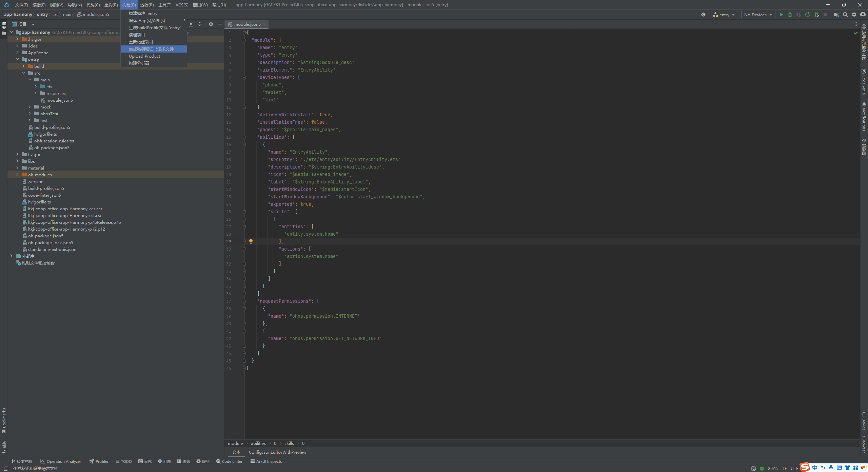Open project structure folder icon
The image size is (868, 472).
[836, 15]
